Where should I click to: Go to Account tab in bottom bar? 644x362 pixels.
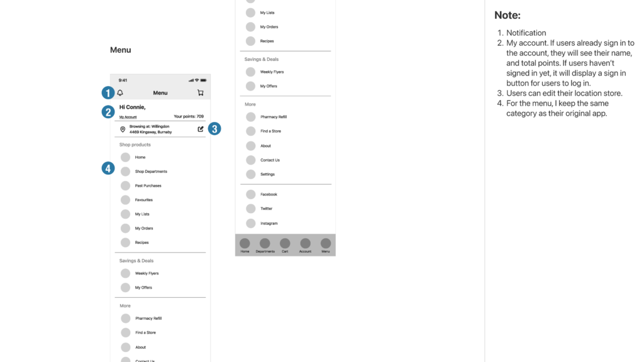pyautogui.click(x=305, y=244)
